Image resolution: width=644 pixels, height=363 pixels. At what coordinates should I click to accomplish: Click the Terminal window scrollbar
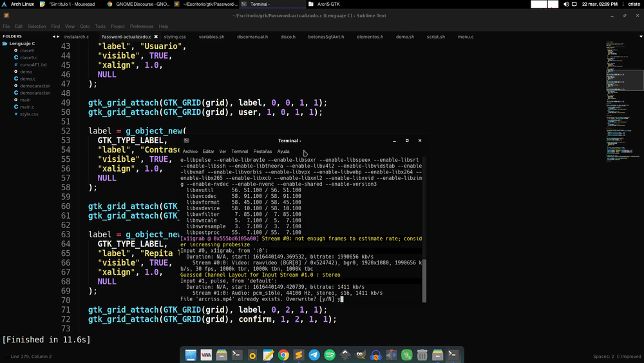pyautogui.click(x=424, y=280)
